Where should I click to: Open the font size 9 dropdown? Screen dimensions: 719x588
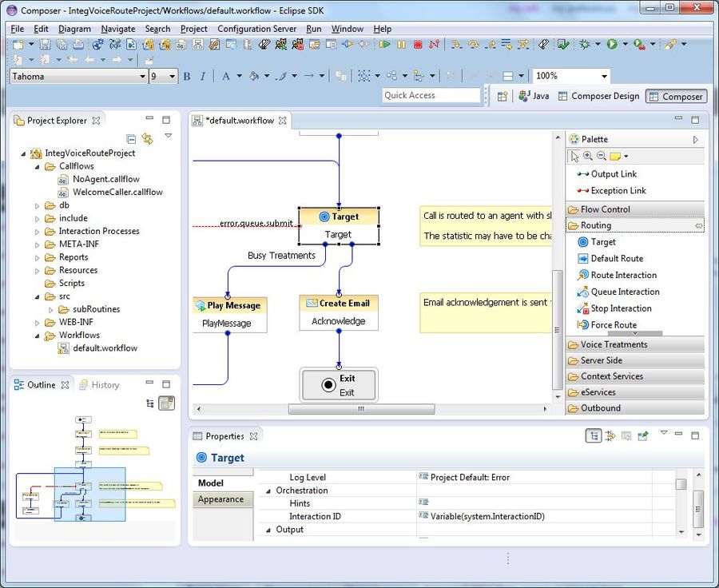coord(173,77)
